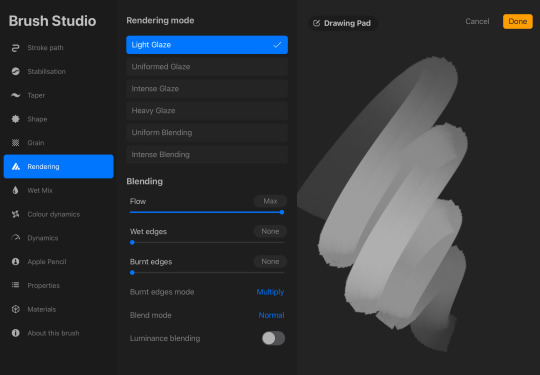Click the Dynamics gauge icon
Screen dimensions: 540x375
[15, 238]
